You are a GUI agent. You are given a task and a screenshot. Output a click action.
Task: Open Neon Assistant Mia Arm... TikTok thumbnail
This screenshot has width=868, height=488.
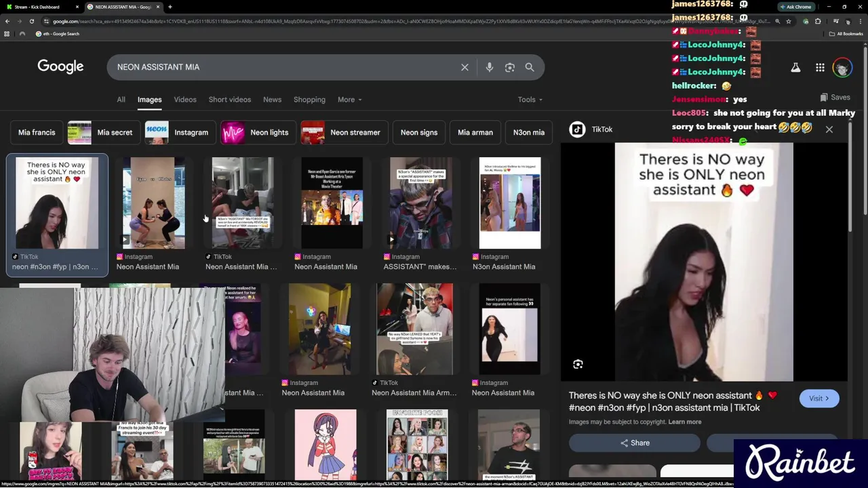coord(414,329)
